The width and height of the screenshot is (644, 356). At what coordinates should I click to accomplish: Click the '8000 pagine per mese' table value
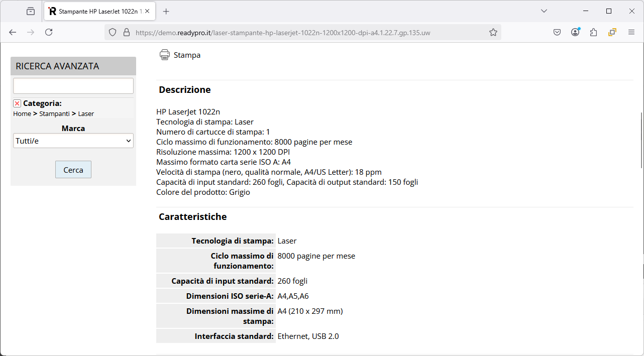316,256
